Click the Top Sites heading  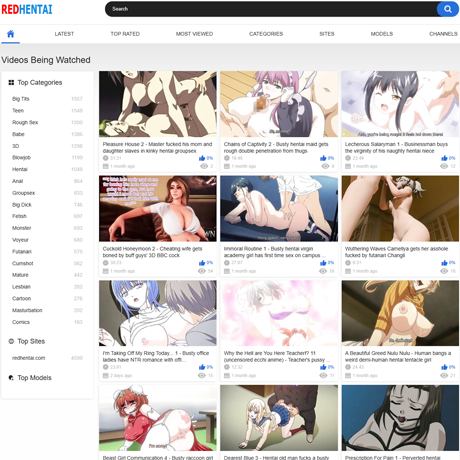coord(31,341)
